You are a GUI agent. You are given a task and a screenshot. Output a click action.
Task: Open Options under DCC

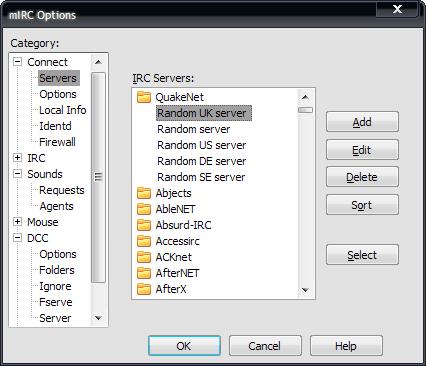pyautogui.click(x=58, y=254)
